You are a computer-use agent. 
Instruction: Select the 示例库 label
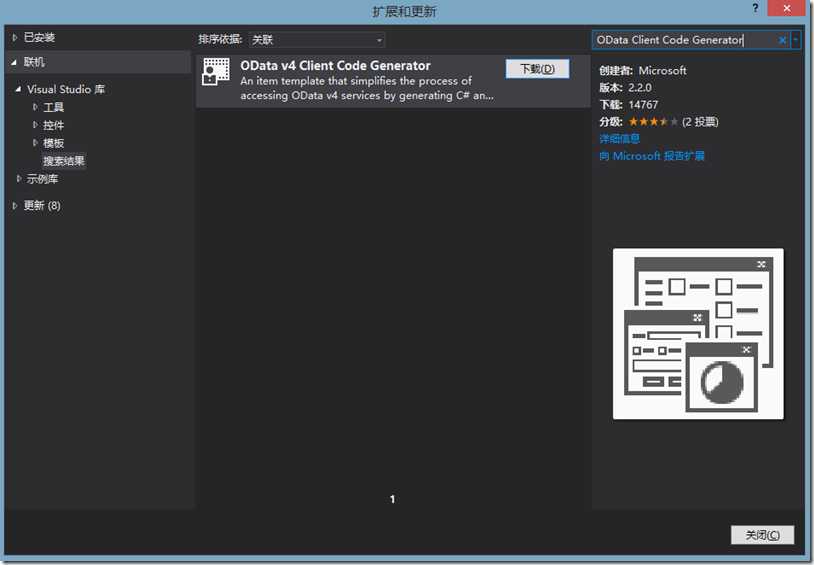[43, 179]
